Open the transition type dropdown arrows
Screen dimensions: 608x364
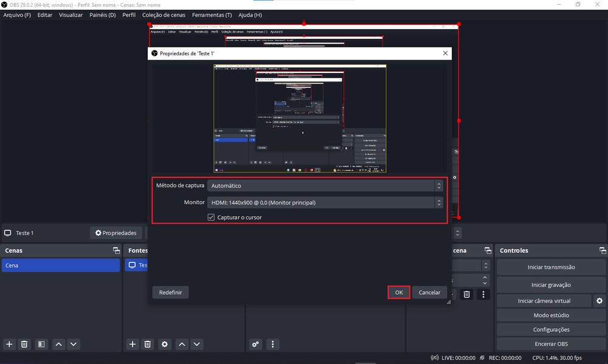tap(486, 266)
